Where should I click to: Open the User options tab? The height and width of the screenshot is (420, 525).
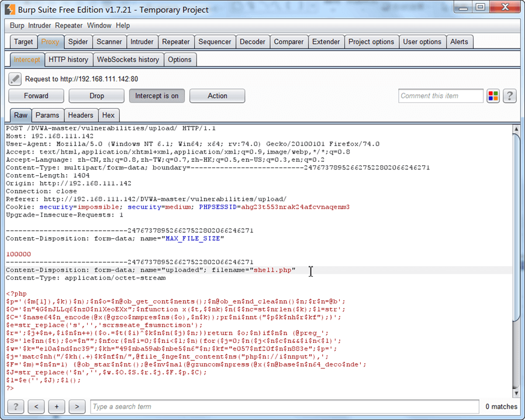click(422, 42)
